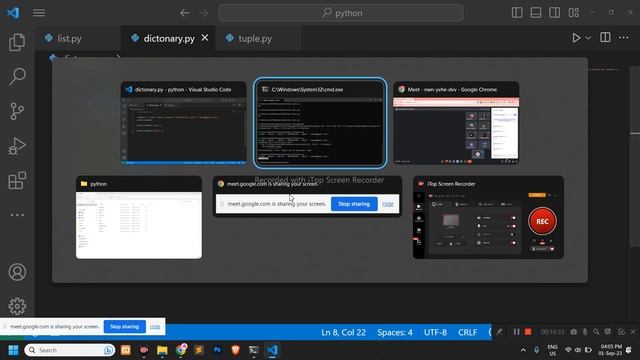Take a screenshot with recorder camera icon

pyautogui.click(x=573, y=332)
